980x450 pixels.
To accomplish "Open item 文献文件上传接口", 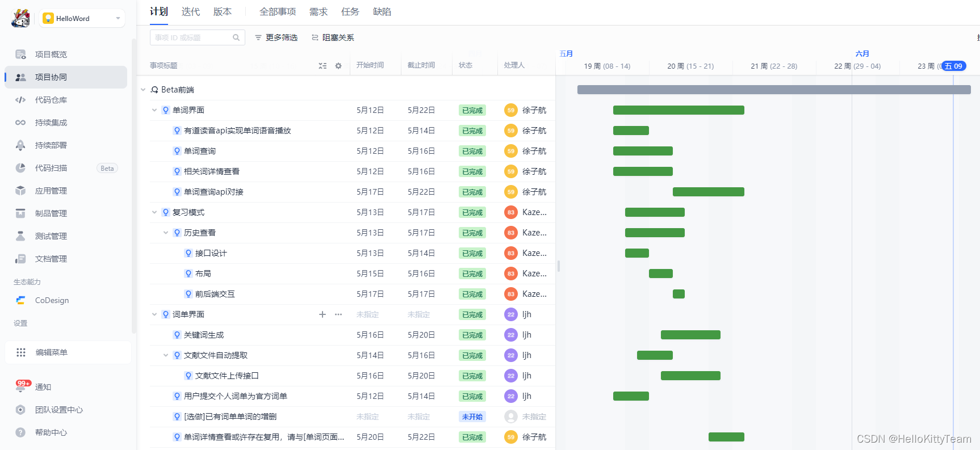I will 227,376.
